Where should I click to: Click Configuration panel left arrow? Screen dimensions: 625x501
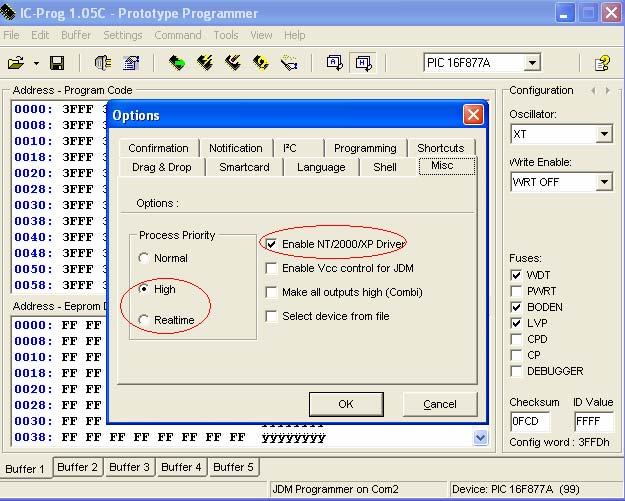593,91
